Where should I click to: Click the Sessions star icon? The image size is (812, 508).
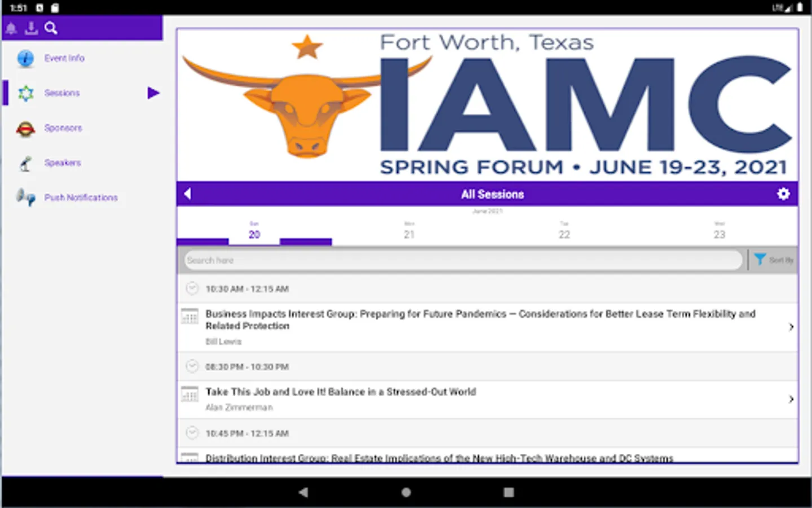(x=25, y=93)
